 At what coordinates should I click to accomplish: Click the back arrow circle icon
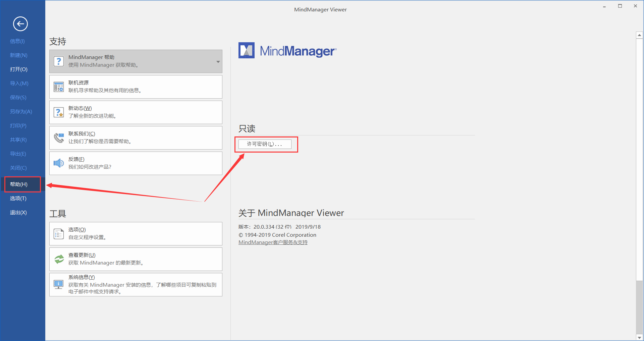(x=20, y=24)
